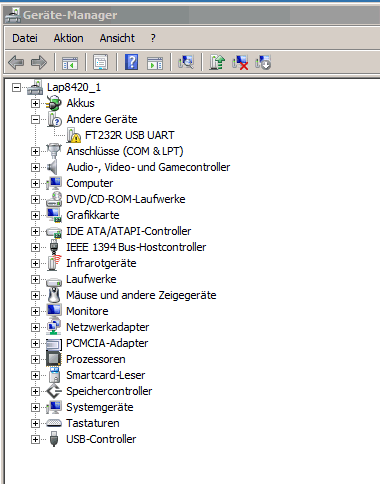Expand the PCMCIA-Adapter node
This screenshot has width=380, height=484.
[x=35, y=343]
